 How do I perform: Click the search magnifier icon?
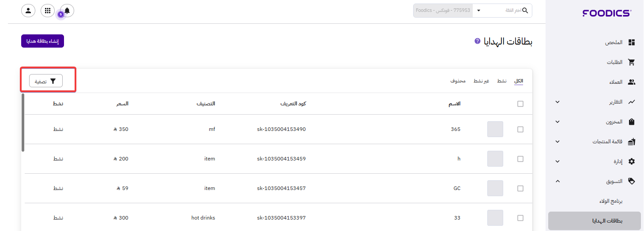coord(525,11)
